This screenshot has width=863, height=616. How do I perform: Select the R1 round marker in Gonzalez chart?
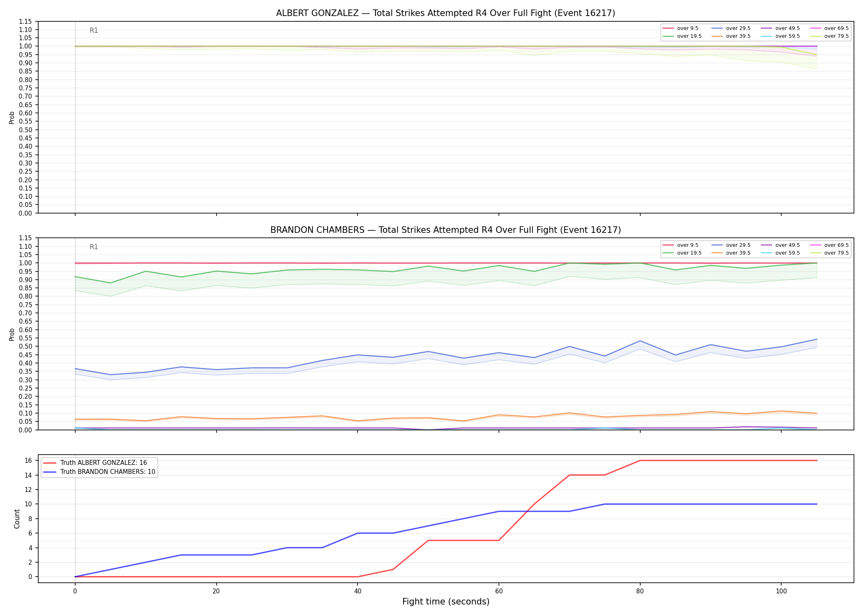(x=94, y=30)
